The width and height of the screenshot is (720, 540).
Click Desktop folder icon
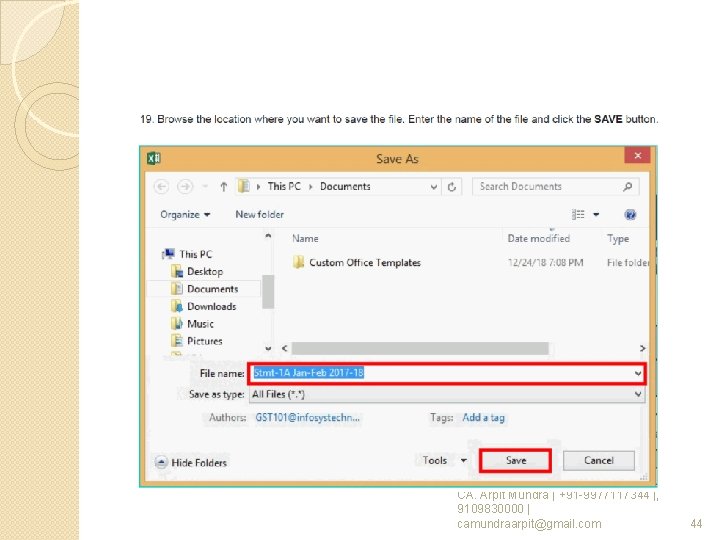(x=177, y=271)
